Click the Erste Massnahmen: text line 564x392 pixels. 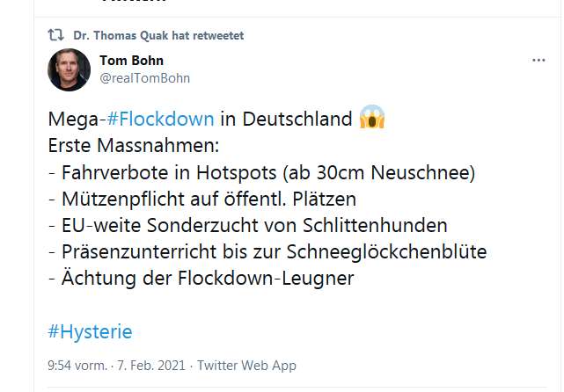coord(134,146)
